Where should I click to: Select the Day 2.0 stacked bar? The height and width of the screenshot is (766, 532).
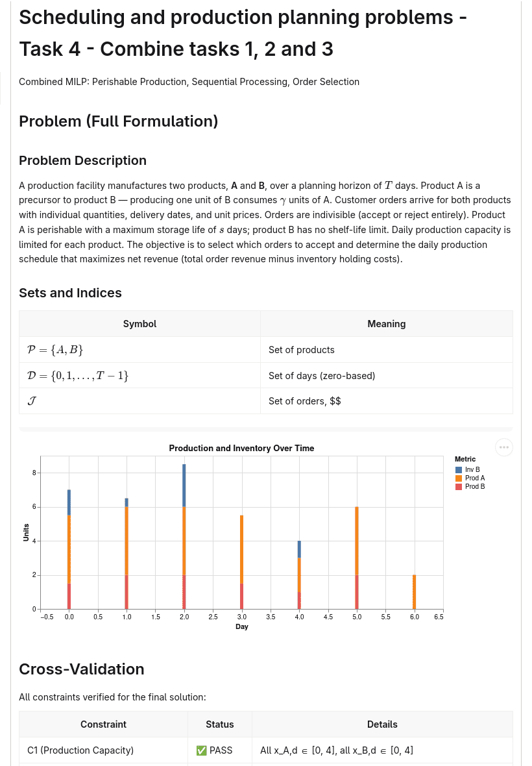184,536
